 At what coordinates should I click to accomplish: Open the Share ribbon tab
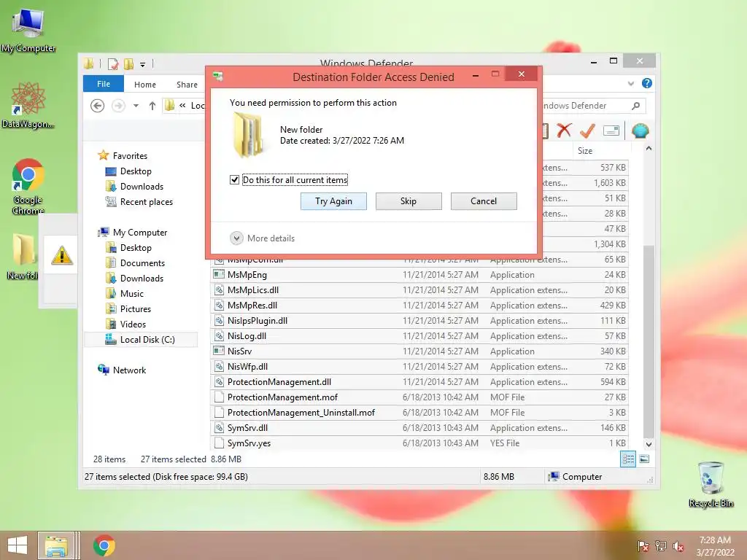[187, 85]
